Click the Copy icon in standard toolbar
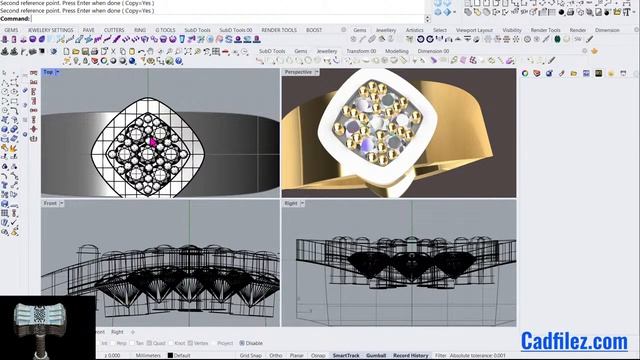This screenshot has height=360, width=640. pos(122,52)
